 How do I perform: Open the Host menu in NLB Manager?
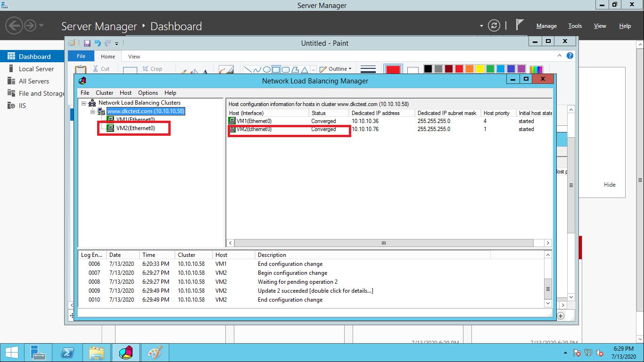click(126, 93)
